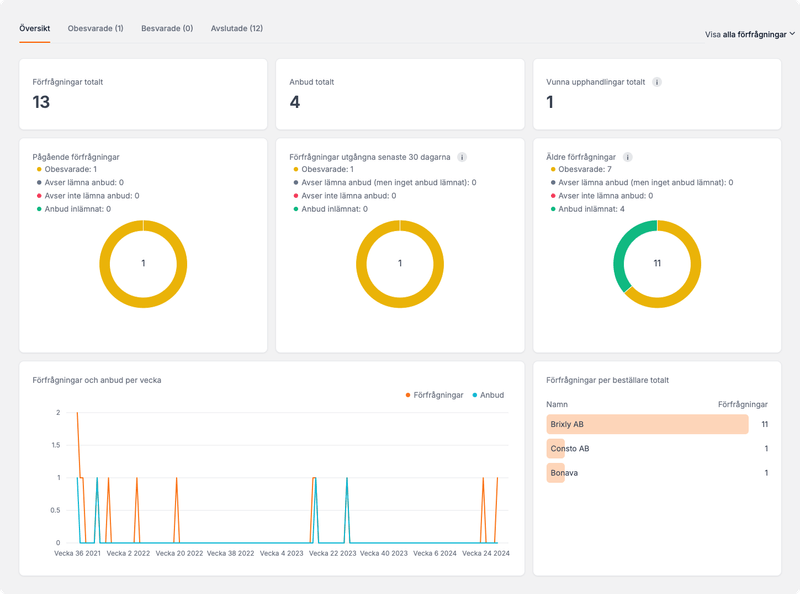This screenshot has width=800, height=594.
Task: Go to the Avslutade (12) tab
Action: [x=237, y=29]
